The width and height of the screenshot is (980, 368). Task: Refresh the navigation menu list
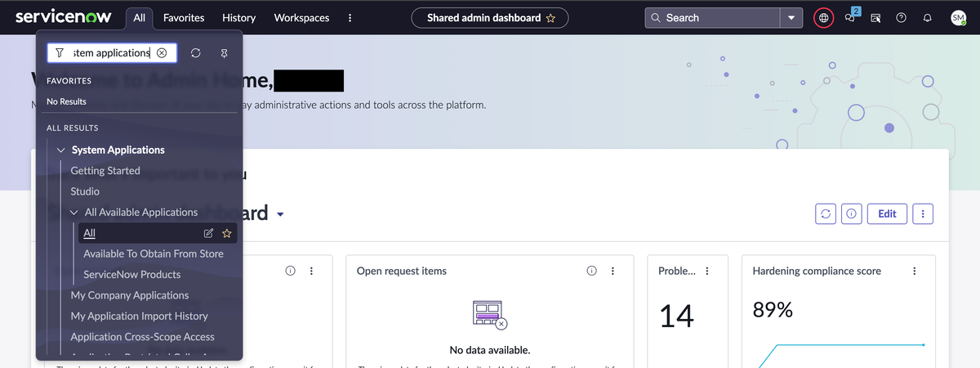(195, 52)
